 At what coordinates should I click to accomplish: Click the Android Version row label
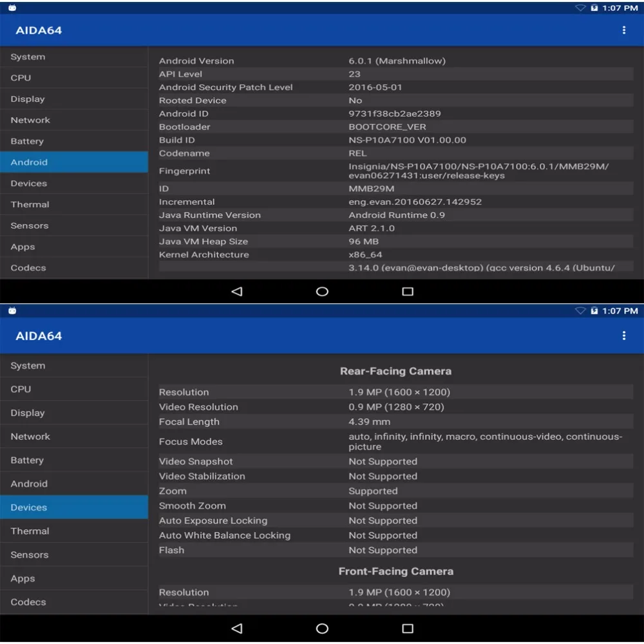[x=196, y=61]
